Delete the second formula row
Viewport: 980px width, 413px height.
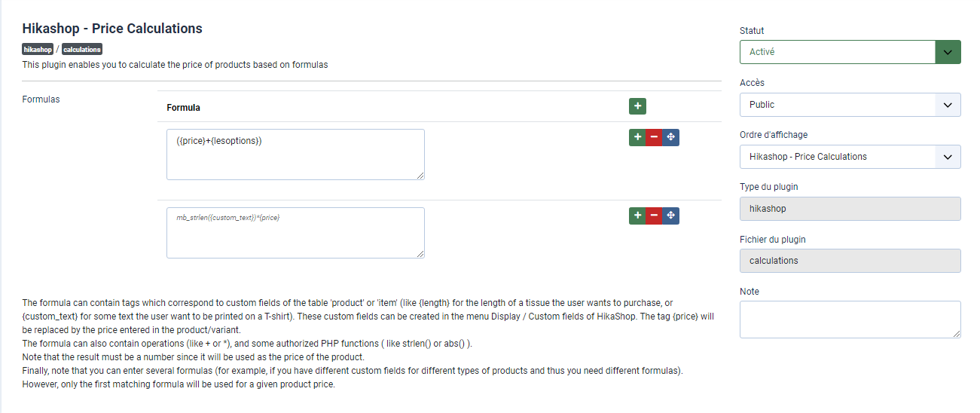point(654,216)
